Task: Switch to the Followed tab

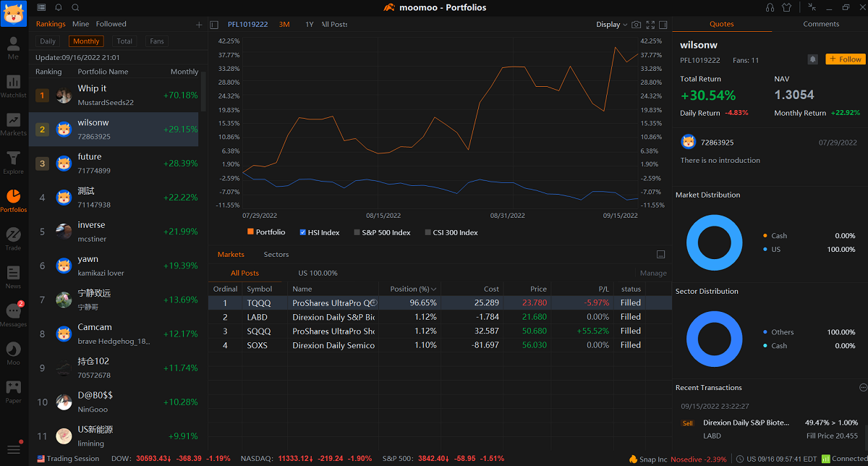Action: tap(111, 24)
